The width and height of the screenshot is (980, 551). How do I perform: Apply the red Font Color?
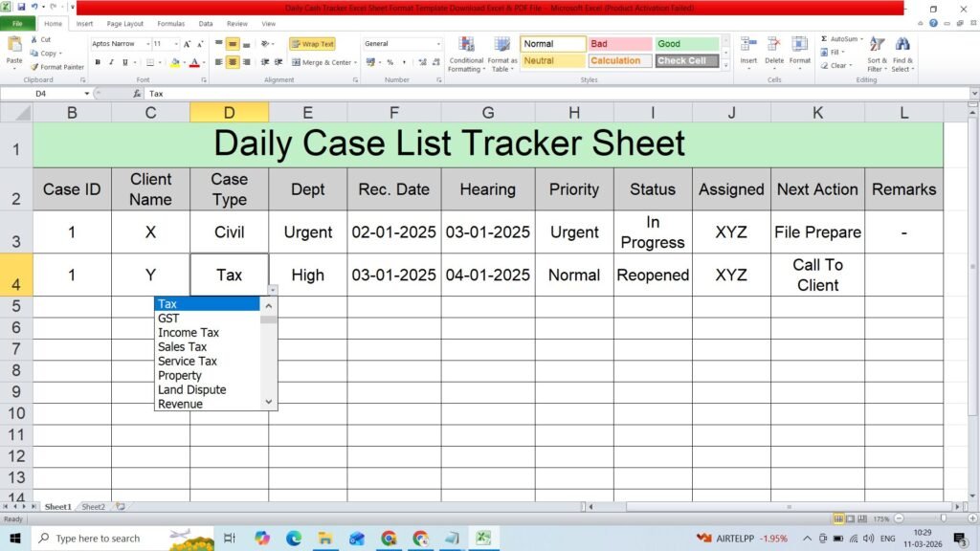pos(194,62)
